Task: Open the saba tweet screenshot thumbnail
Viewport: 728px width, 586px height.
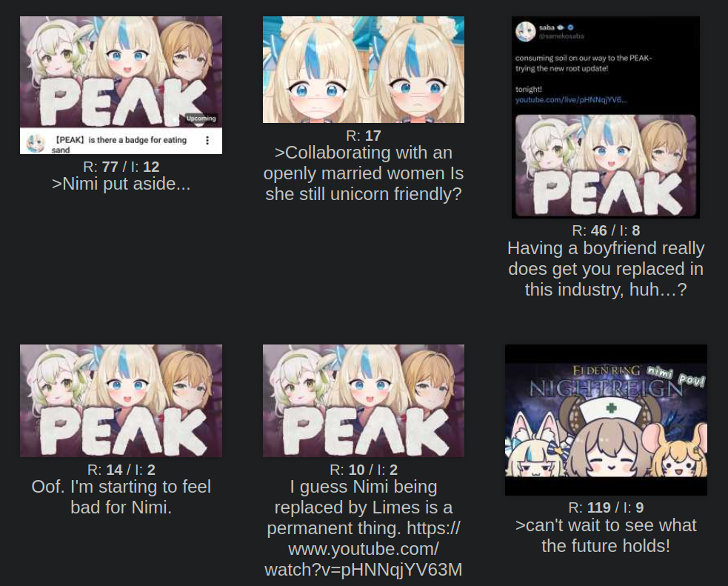Action: [605, 117]
